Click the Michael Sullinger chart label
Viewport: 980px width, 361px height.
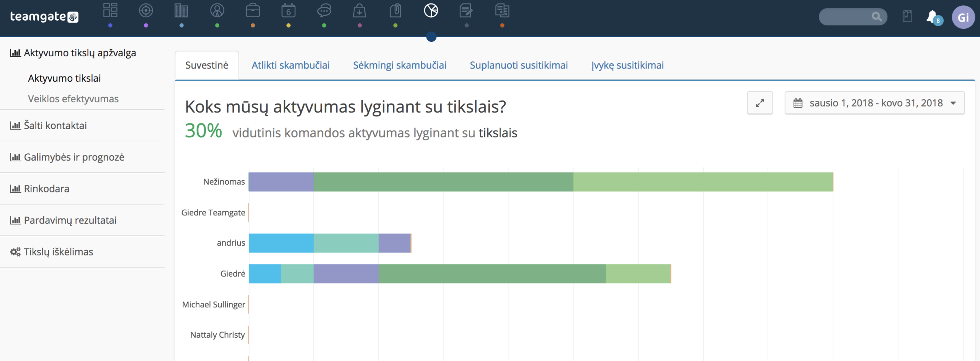coord(214,305)
